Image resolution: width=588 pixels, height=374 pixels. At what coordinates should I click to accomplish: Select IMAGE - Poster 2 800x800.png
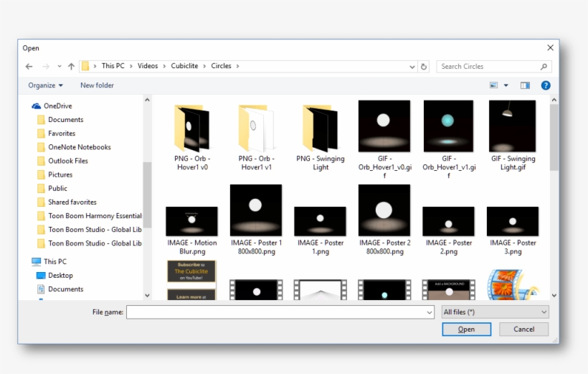(x=384, y=220)
